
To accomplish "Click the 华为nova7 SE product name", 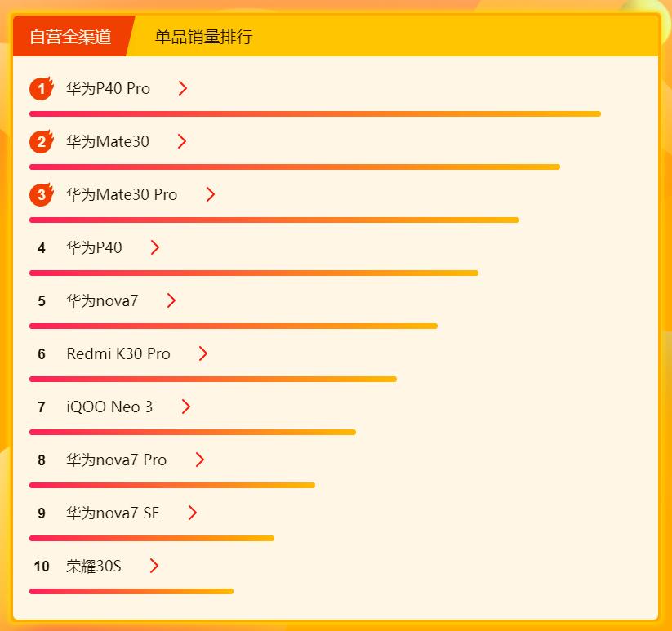I will click(113, 513).
